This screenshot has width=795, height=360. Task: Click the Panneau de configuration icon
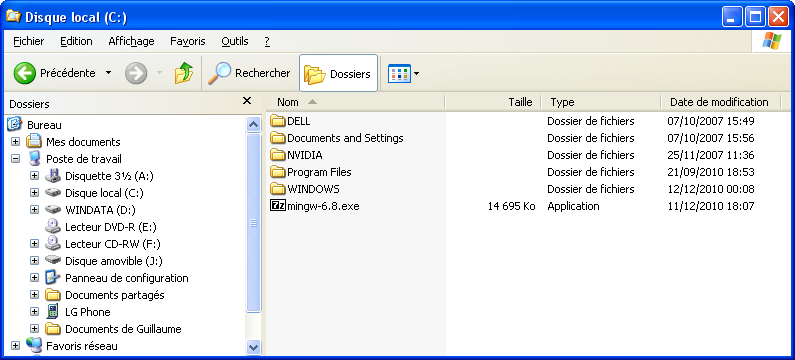pos(53,277)
